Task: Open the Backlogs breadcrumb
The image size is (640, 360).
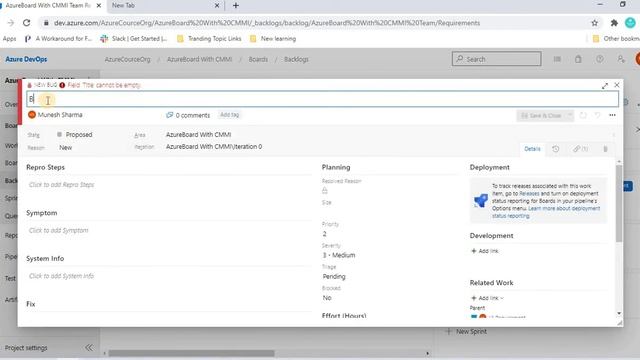Action: (296, 59)
